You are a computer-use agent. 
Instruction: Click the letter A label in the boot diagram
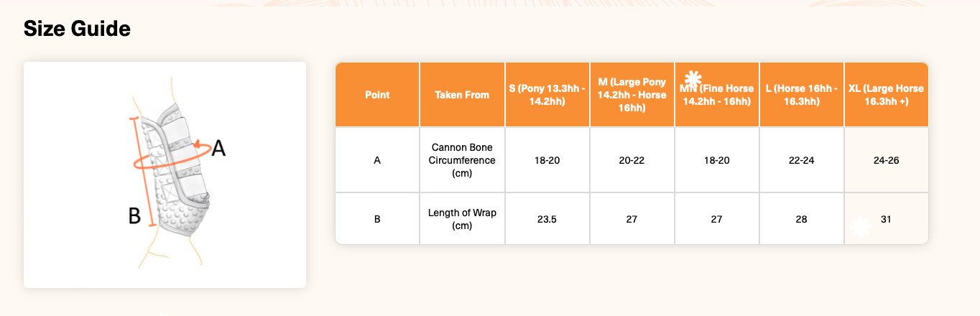pyautogui.click(x=218, y=148)
